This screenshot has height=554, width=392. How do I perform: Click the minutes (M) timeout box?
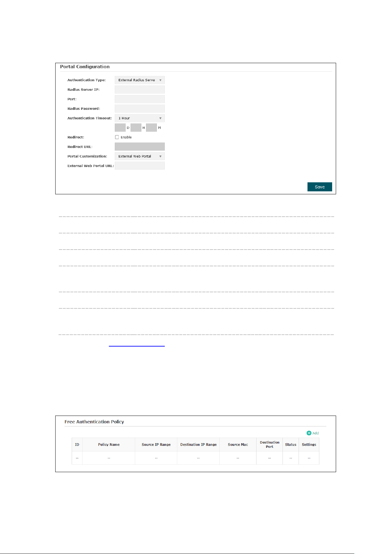151,128
